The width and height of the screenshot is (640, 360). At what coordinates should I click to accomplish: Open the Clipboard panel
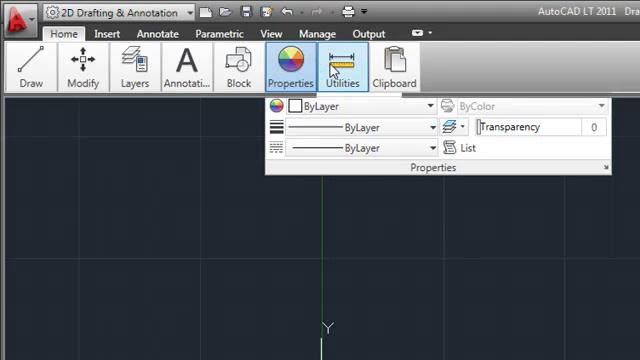tap(394, 67)
